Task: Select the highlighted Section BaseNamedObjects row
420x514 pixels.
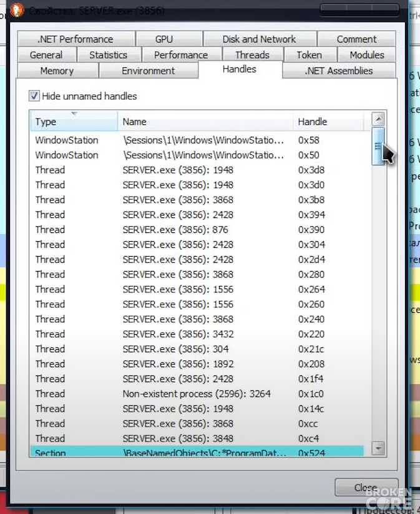Action: click(197, 451)
